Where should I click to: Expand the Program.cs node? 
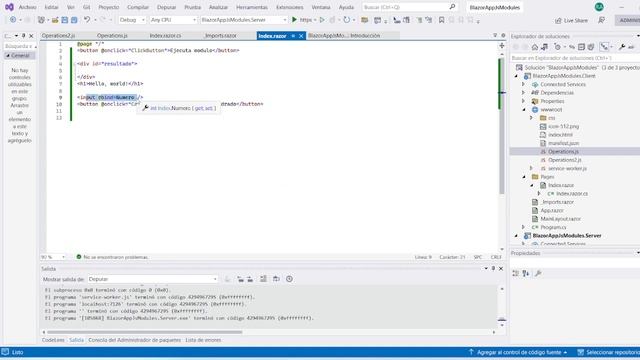tap(524, 227)
